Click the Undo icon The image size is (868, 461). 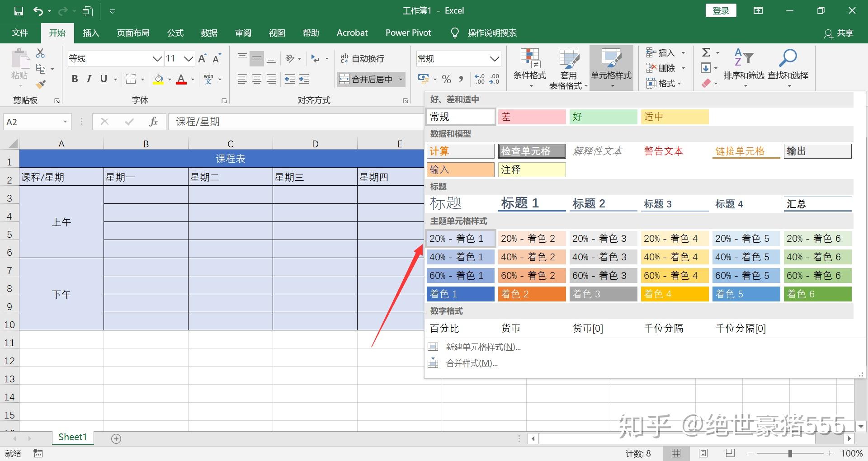pos(39,11)
